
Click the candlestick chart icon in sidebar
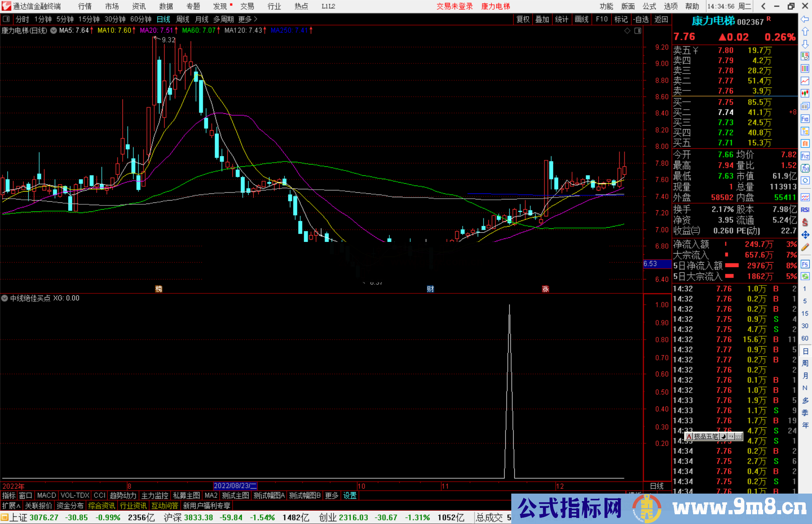(805, 93)
